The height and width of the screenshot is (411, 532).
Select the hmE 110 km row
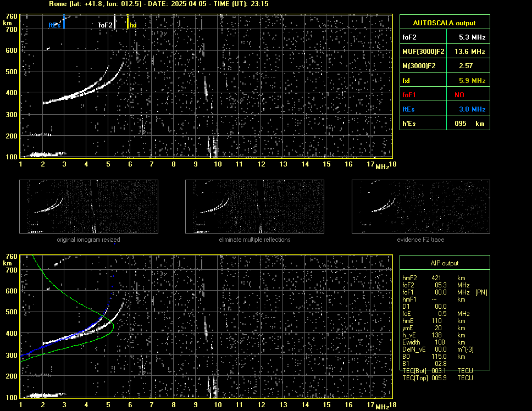(434, 321)
